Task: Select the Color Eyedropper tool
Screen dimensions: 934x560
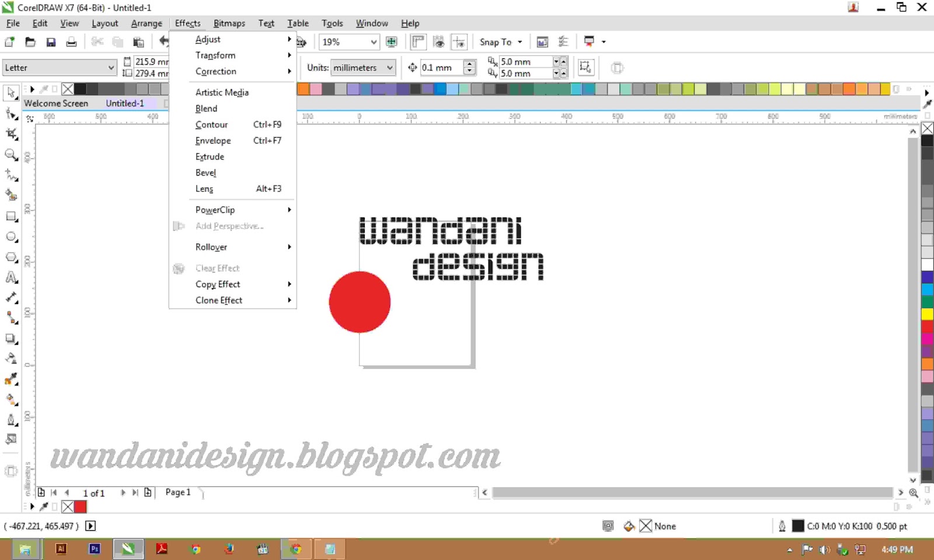Action: point(11,380)
